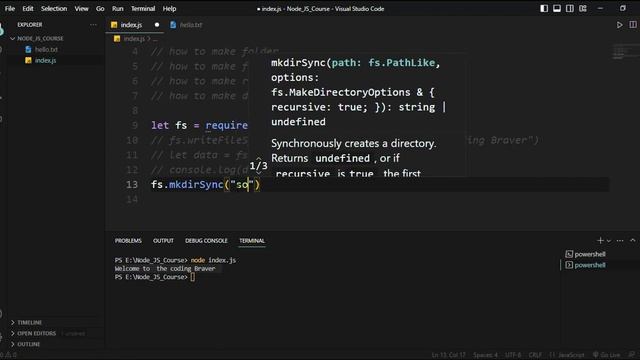640x360 pixels.
Task: Show the previous signature overload
Action: (258, 159)
